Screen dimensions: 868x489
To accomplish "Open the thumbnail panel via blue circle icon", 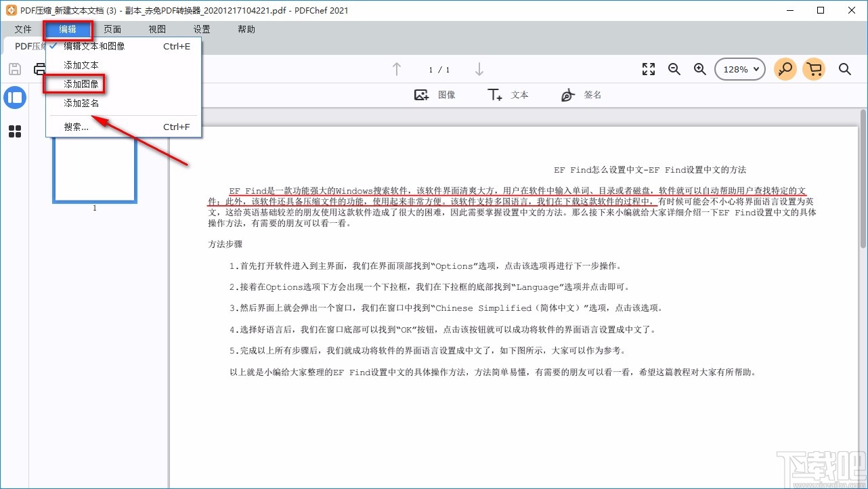I will point(15,98).
